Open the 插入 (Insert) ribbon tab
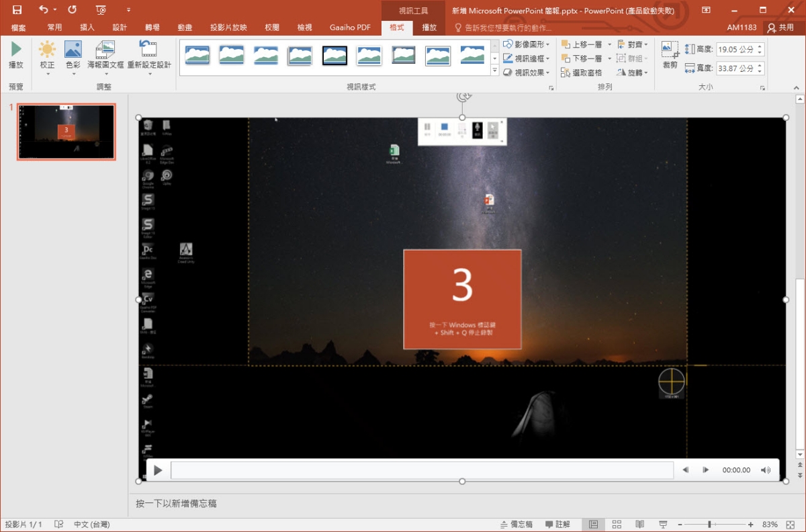 (87, 28)
